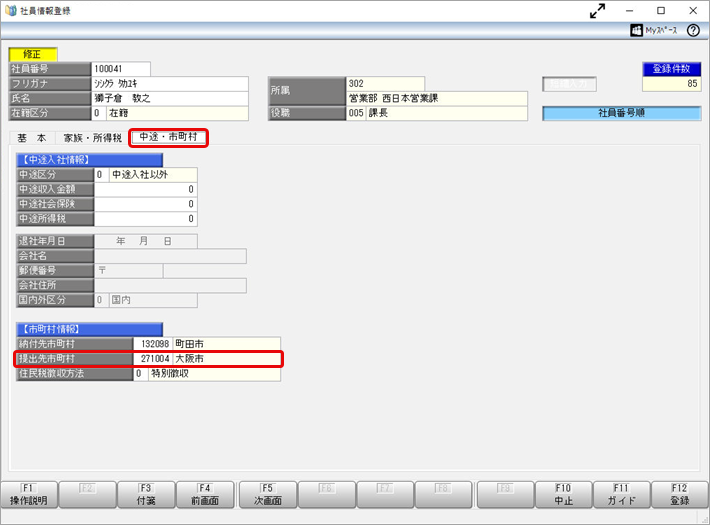Click the 役職 code field 005
710x525 pixels.
[x=356, y=113]
